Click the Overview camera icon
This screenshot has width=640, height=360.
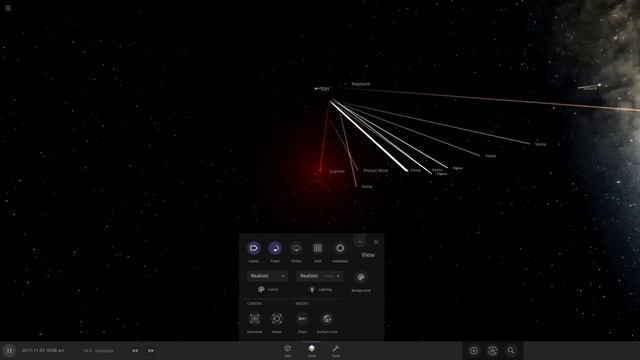pyautogui.click(x=254, y=319)
